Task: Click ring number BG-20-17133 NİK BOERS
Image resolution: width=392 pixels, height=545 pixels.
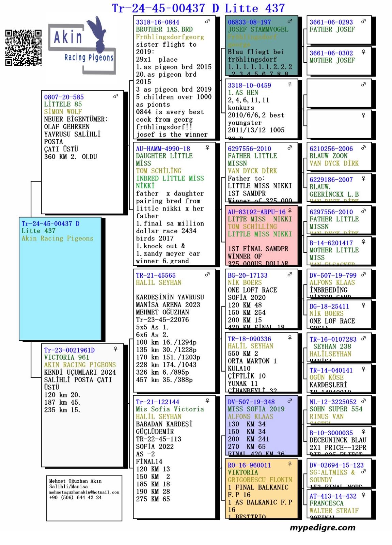Action: (248, 275)
